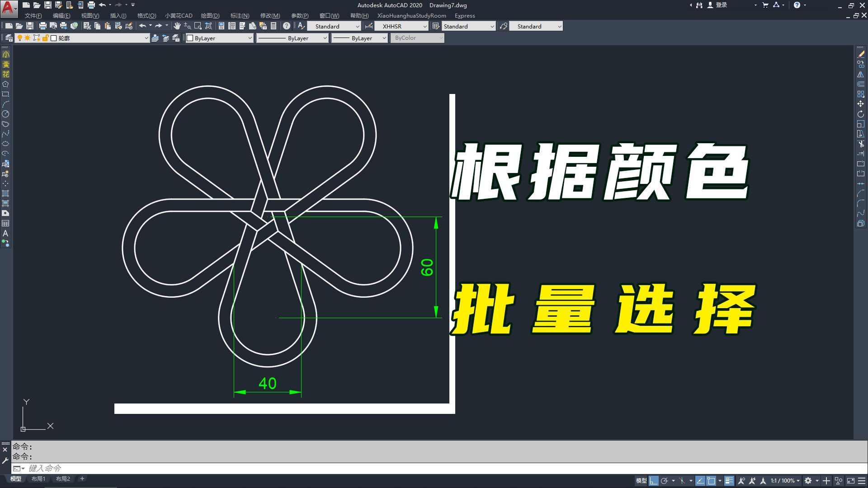Select the Hatch tool
This screenshot has width=868, height=488.
[x=5, y=193]
